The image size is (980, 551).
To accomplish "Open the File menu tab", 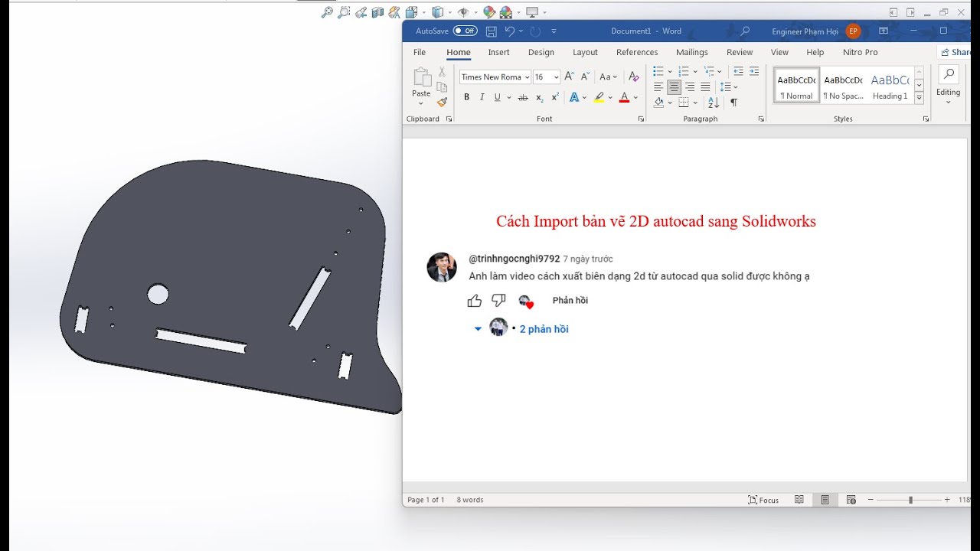I will pyautogui.click(x=420, y=52).
